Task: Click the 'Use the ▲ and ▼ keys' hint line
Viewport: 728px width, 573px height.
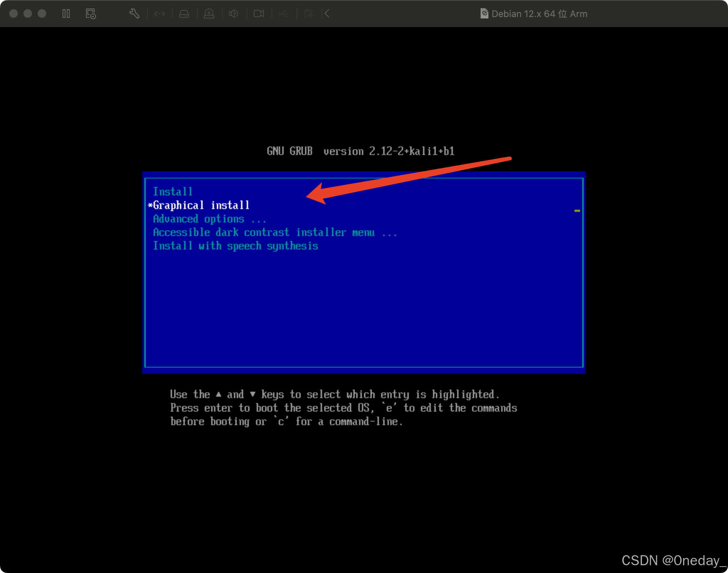Action: pyautogui.click(x=335, y=394)
